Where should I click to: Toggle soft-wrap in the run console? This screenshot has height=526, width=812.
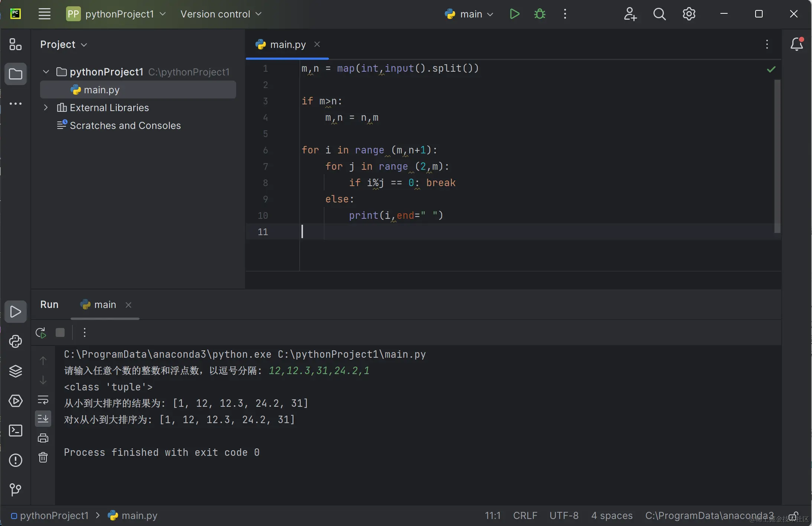tap(43, 400)
